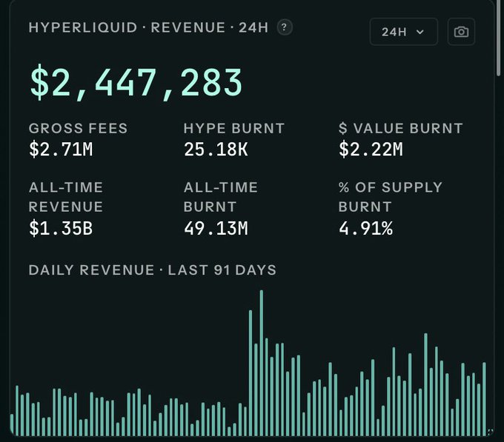Click the HYPE Burnt value 25.18K
Viewport: 504px width, 442px height.
point(216,150)
